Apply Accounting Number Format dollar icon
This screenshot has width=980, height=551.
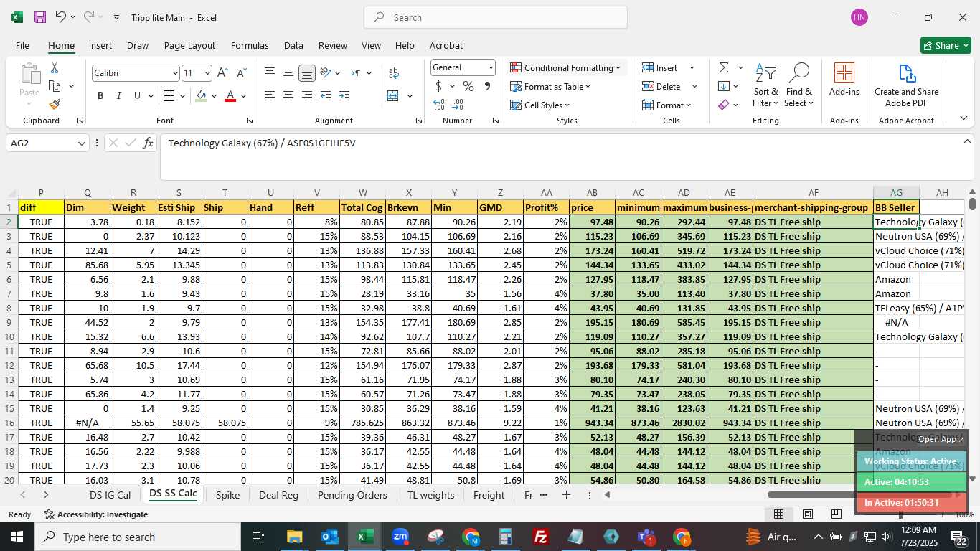439,86
